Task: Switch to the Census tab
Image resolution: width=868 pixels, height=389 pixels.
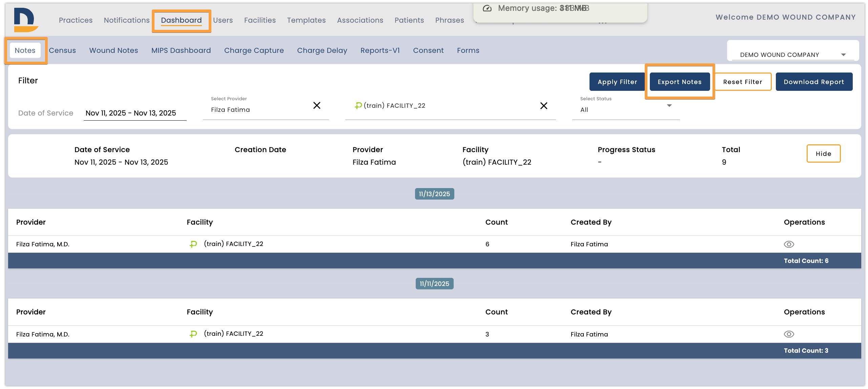Action: [x=62, y=50]
